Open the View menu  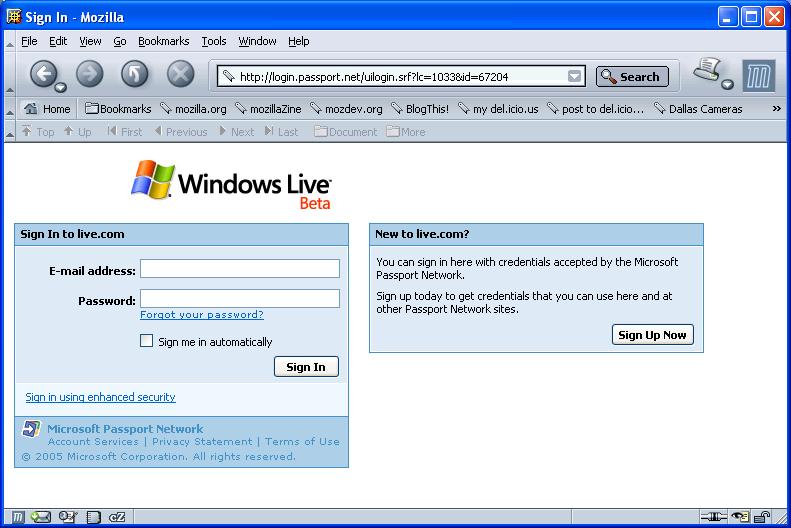[90, 41]
